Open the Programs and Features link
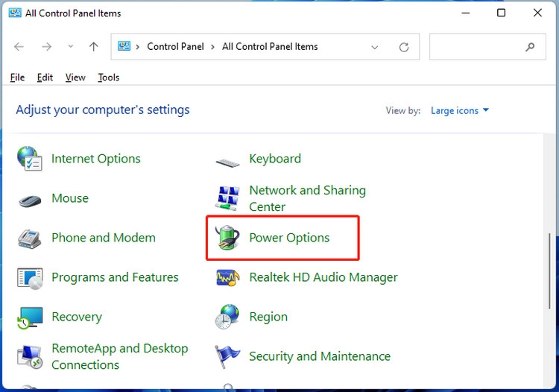 coord(115,277)
